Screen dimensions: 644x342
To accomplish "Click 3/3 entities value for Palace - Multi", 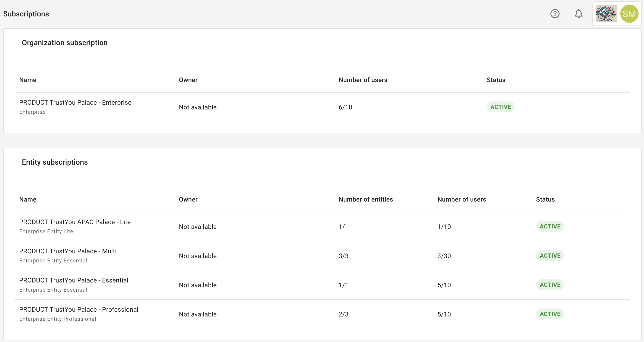I will [343, 256].
